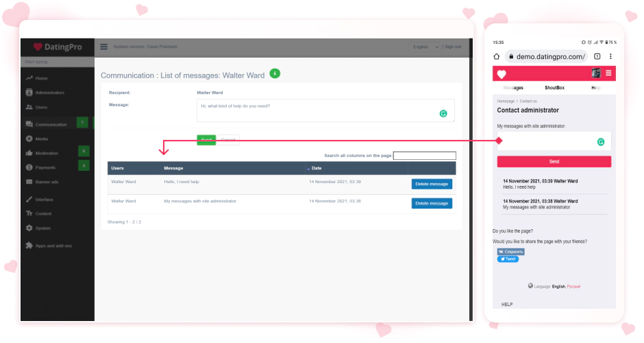The image size is (644, 343).
Task: Open Media sidebar section
Action: (x=37, y=139)
